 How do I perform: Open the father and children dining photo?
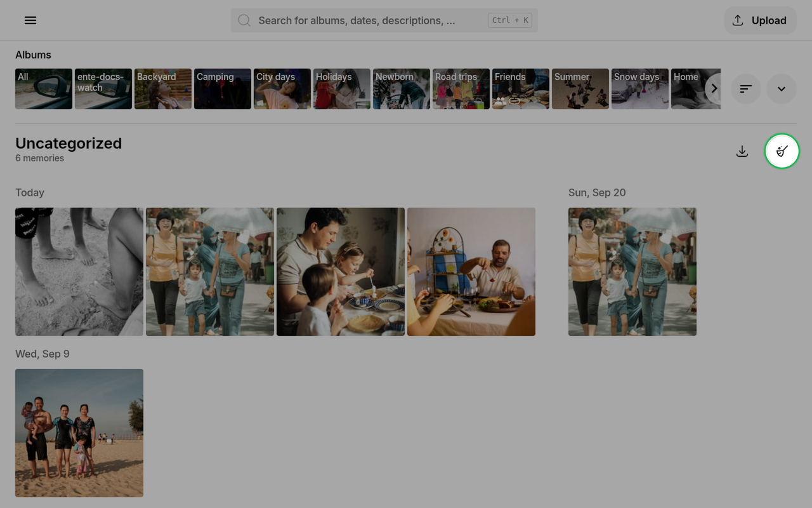tap(341, 272)
